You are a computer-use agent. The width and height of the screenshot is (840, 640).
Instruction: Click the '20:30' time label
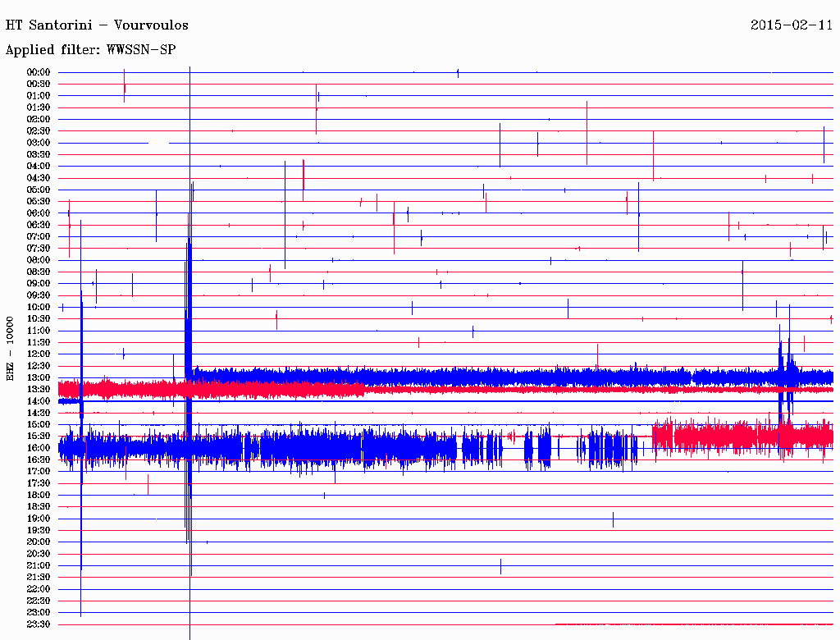(39, 554)
